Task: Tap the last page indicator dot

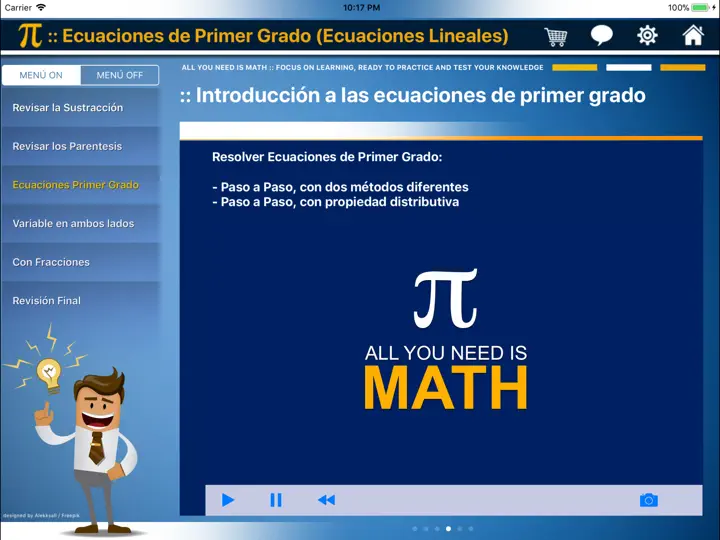Action: [x=471, y=529]
